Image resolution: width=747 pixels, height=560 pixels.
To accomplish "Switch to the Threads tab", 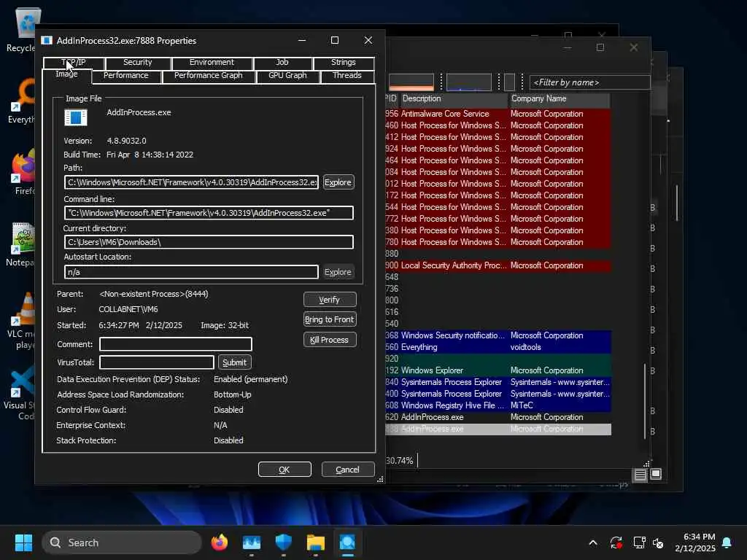I will tap(347, 76).
